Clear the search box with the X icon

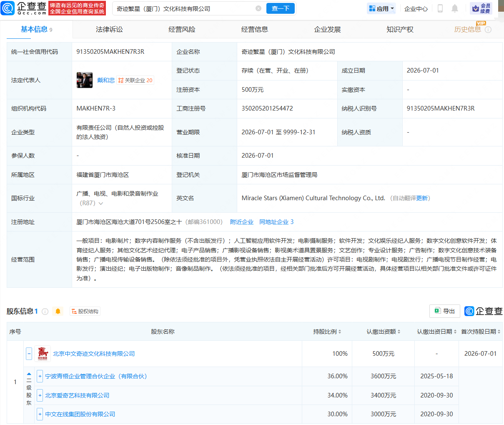pos(258,8)
